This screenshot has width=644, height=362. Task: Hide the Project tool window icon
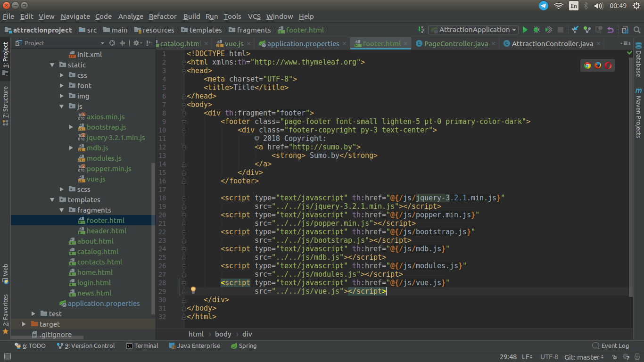[149, 43]
